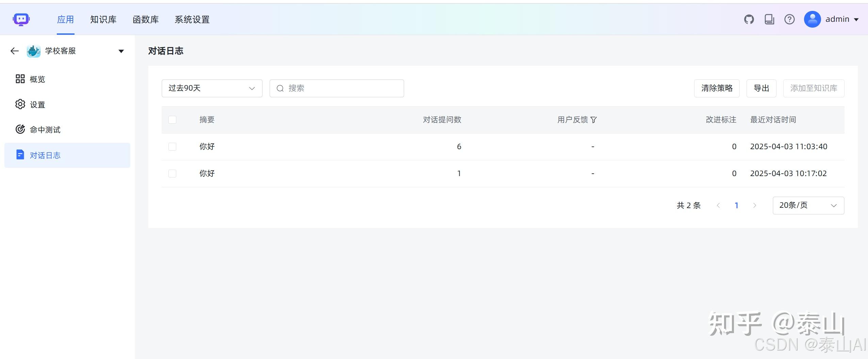The width and height of the screenshot is (868, 359).
Task: Click the back arrow beside 学校客服
Action: [14, 51]
